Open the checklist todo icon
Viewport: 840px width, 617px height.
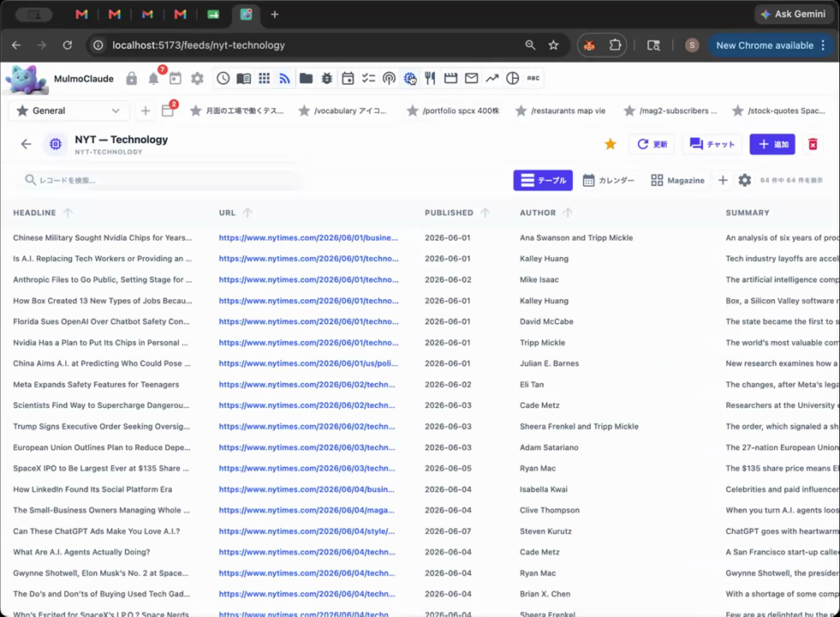(368, 78)
